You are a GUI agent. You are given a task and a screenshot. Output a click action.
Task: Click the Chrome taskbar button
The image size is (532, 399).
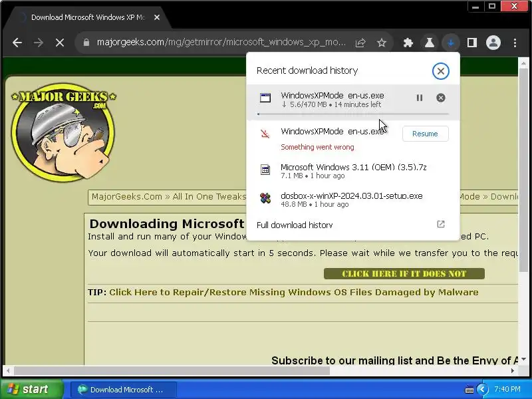(123, 390)
